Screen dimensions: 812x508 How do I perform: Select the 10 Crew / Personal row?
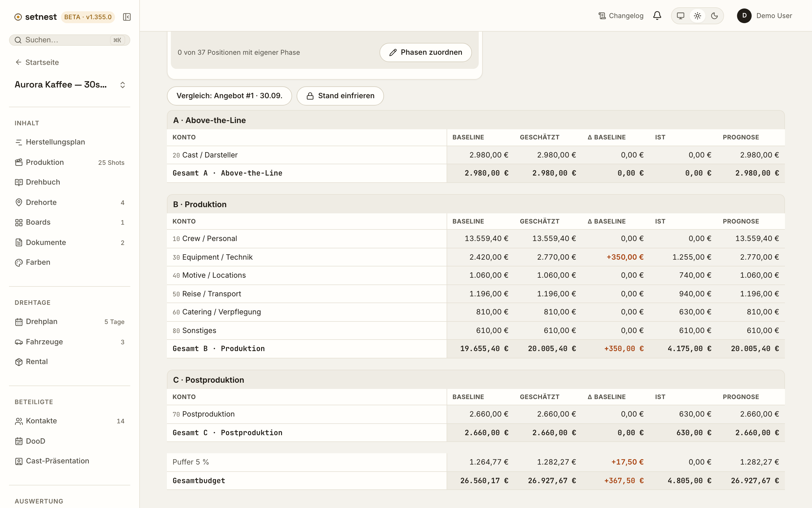click(476, 238)
